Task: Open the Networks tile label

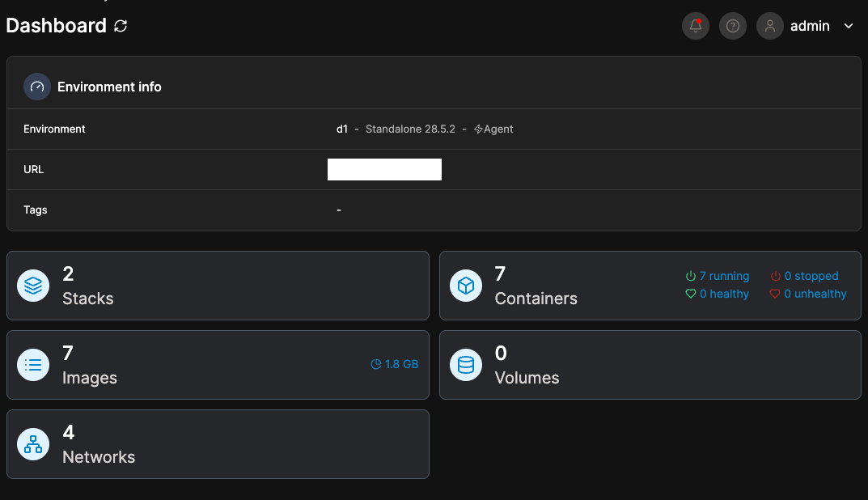Action: pyautogui.click(x=99, y=457)
